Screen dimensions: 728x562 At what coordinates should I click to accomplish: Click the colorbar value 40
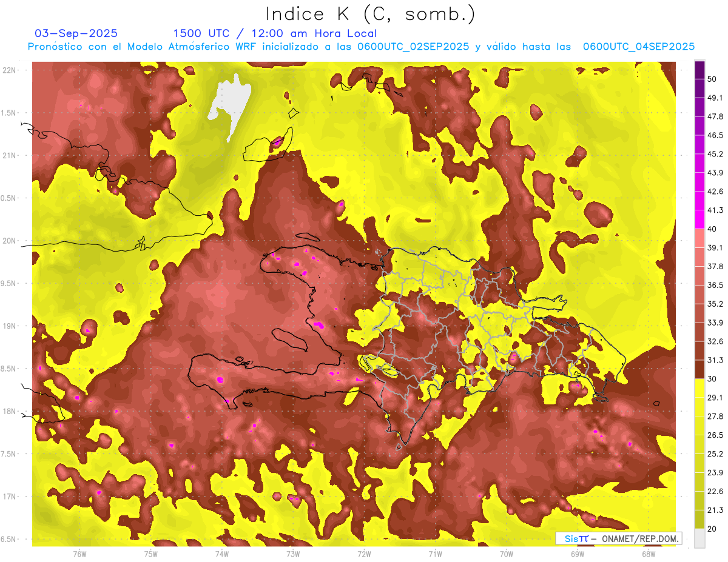[712, 229]
